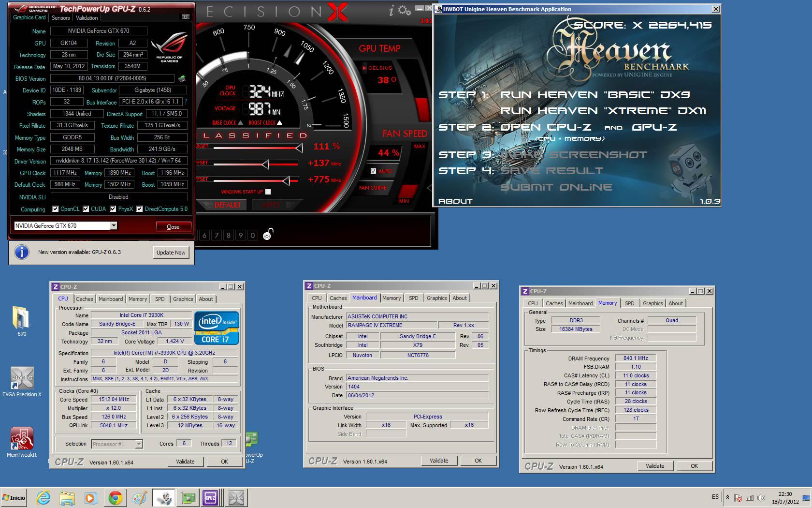Image resolution: width=812 pixels, height=508 pixels.
Task: Click the BIOS save chip icon in GPU-Z
Action: point(182,78)
